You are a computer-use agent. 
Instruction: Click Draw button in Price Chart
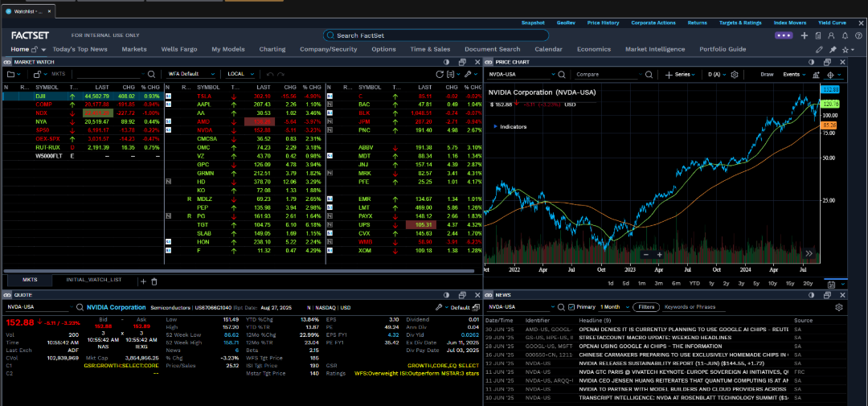767,74
